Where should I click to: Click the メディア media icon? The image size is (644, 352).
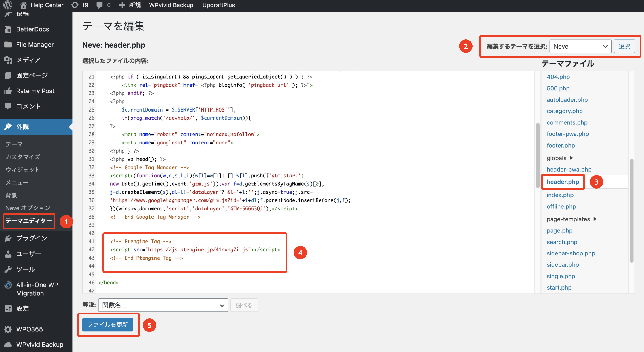8,60
